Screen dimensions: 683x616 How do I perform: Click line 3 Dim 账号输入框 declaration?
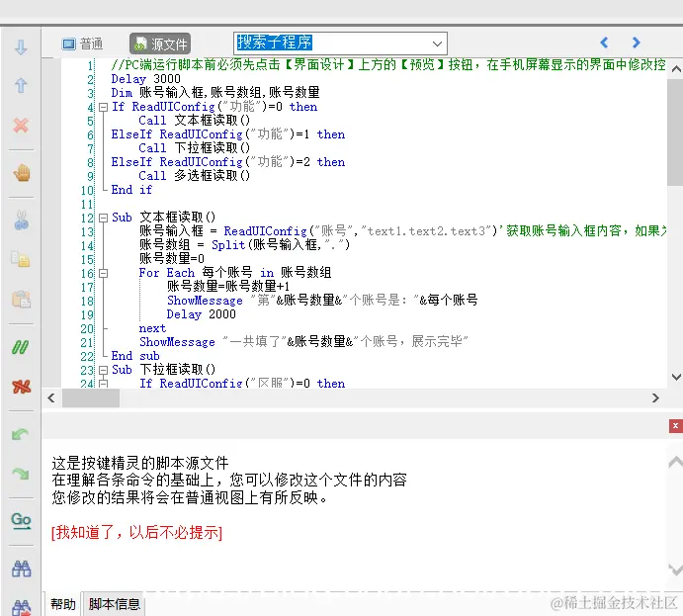click(215, 93)
